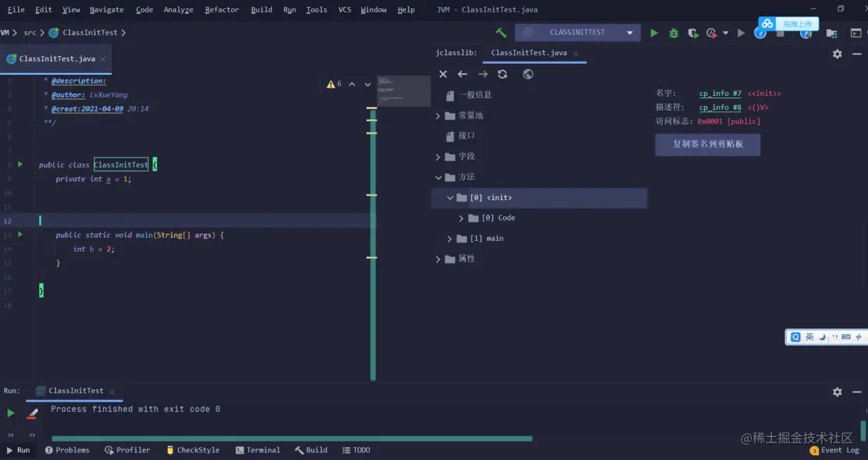
Task: Go back in jclasslib with left arrow
Action: point(462,74)
